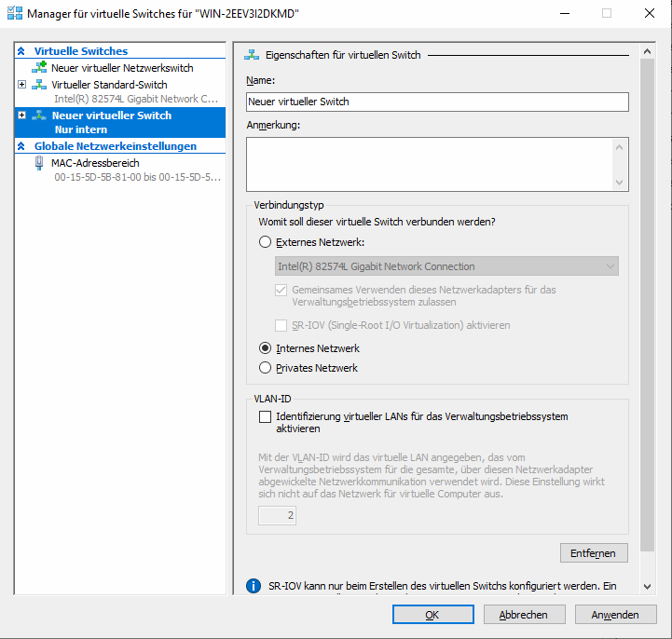Select the Internes Netzwerk radio button
Screen dimensions: 672x639
pyautogui.click(x=265, y=348)
